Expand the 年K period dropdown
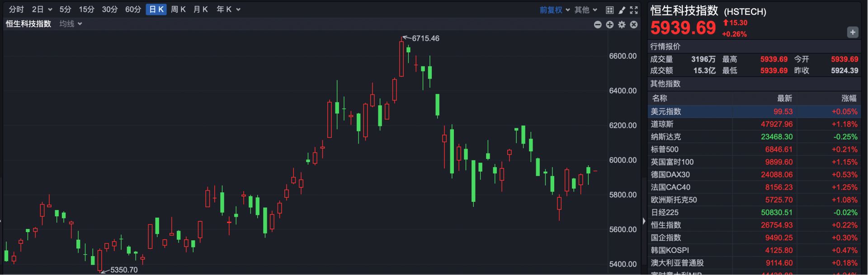Screen dimensions: 868x275 [228, 9]
